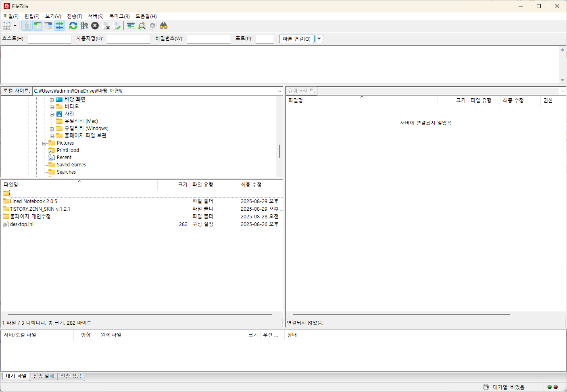
Task: Sort local files by 최종 수정 column
Action: [251, 185]
